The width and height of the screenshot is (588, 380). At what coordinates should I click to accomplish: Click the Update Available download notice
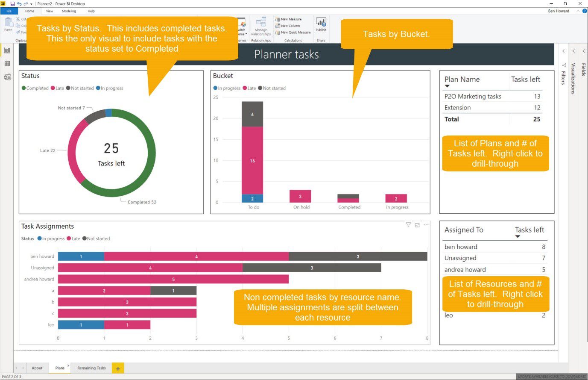(x=552, y=377)
